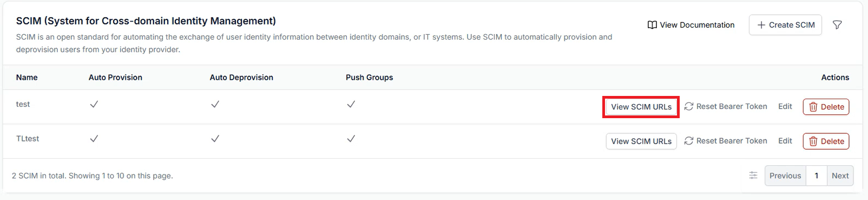Click Auto Deprovision checkmark in test row
Screen dimensions: 868x200
click(215, 104)
